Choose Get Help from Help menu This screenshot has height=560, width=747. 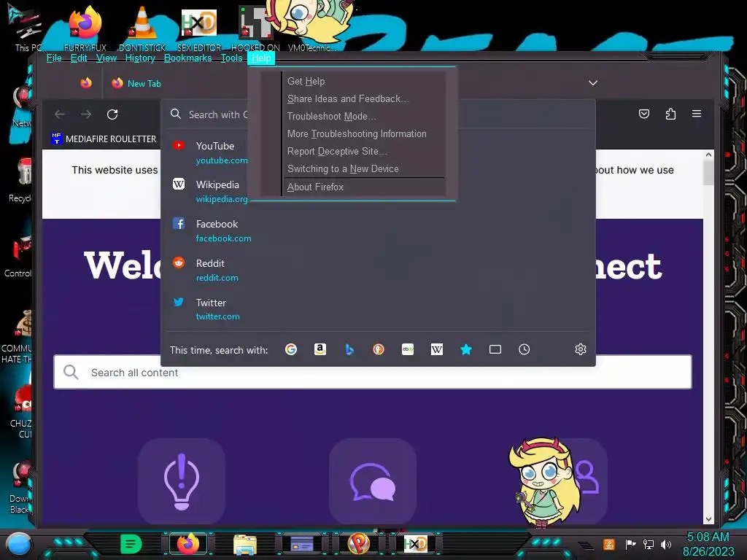pos(365,82)
